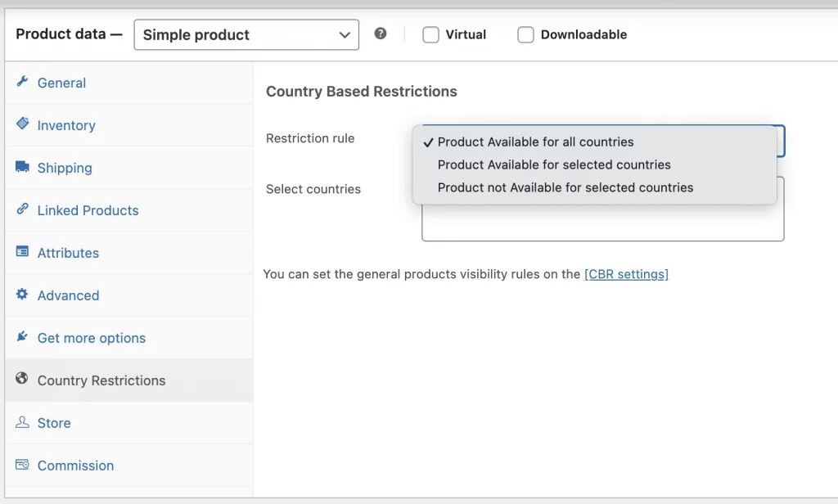This screenshot has height=504, width=838.
Task: Click the Inventory tag icon
Action: click(22, 124)
